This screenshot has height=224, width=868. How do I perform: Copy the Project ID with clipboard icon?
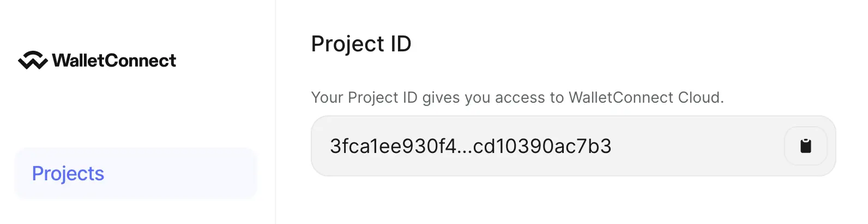tap(805, 146)
